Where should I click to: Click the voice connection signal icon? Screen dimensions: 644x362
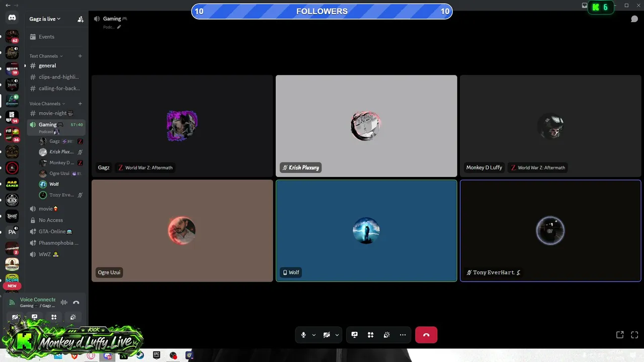(12, 303)
